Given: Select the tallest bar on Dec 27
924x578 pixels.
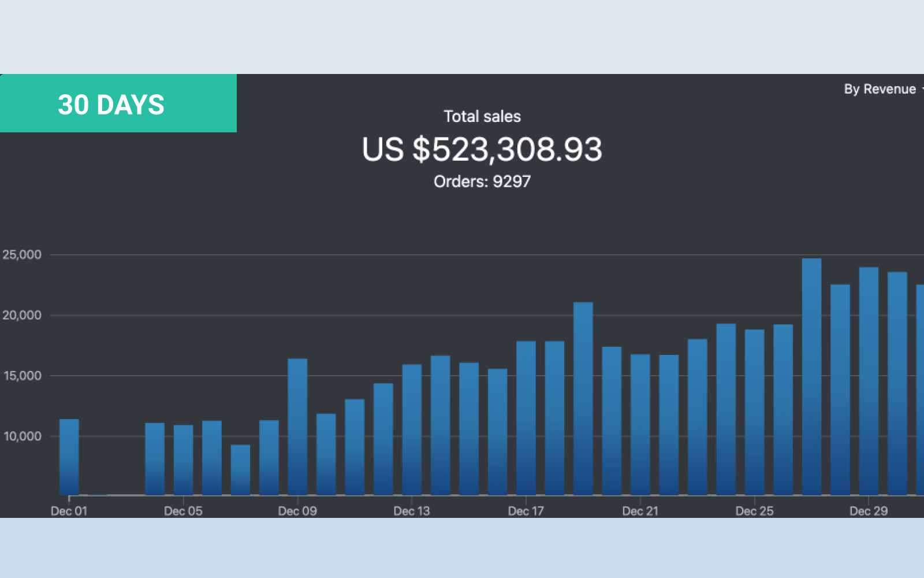Looking at the screenshot, I should tap(811, 377).
